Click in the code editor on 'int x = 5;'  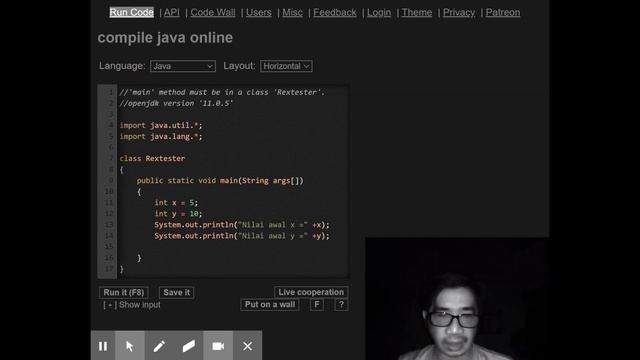(176, 202)
